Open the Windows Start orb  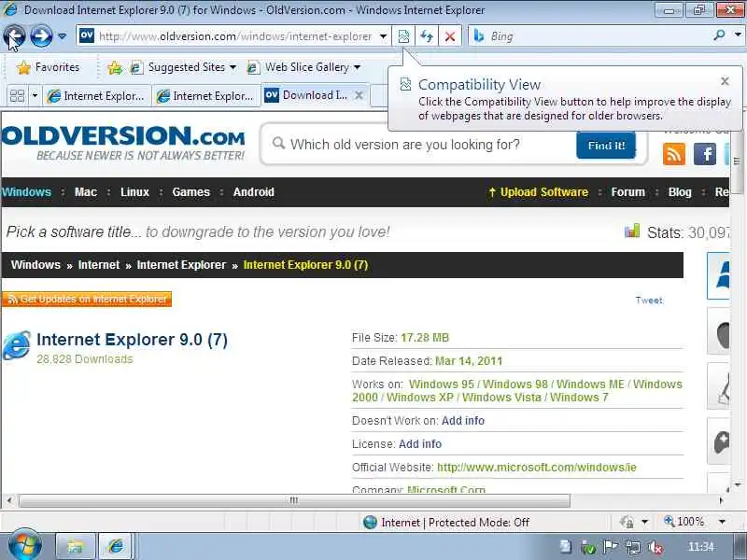point(25,546)
